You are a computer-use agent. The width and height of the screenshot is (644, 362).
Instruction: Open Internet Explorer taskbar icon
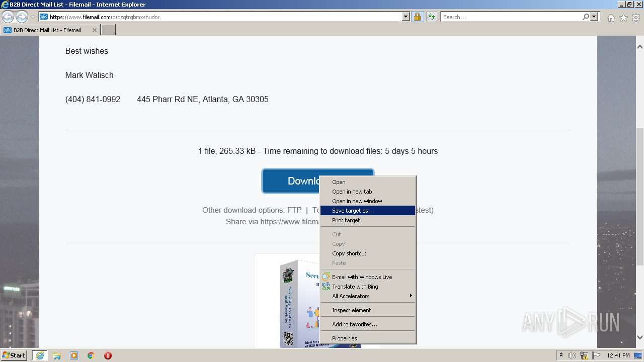pos(40,355)
